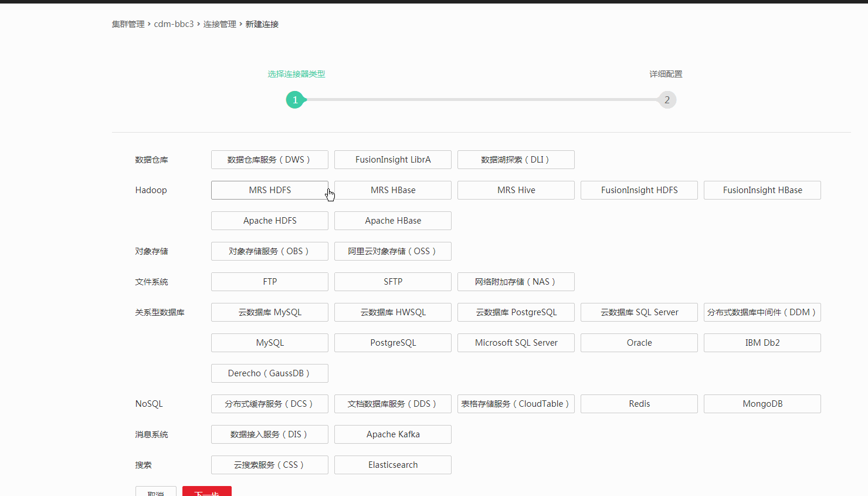This screenshot has width=868, height=496.
Task: Choose the 文档数据库服务（DDS）connector
Action: 393,404
